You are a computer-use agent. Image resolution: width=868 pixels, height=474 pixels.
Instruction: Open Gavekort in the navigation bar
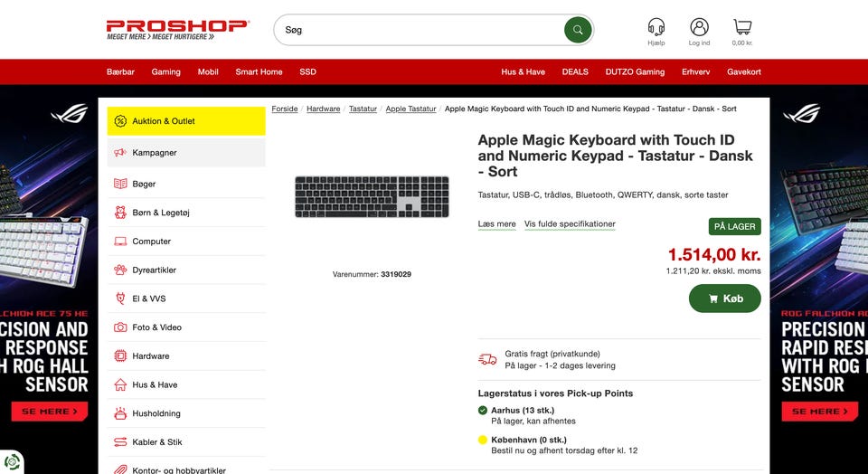tap(744, 71)
